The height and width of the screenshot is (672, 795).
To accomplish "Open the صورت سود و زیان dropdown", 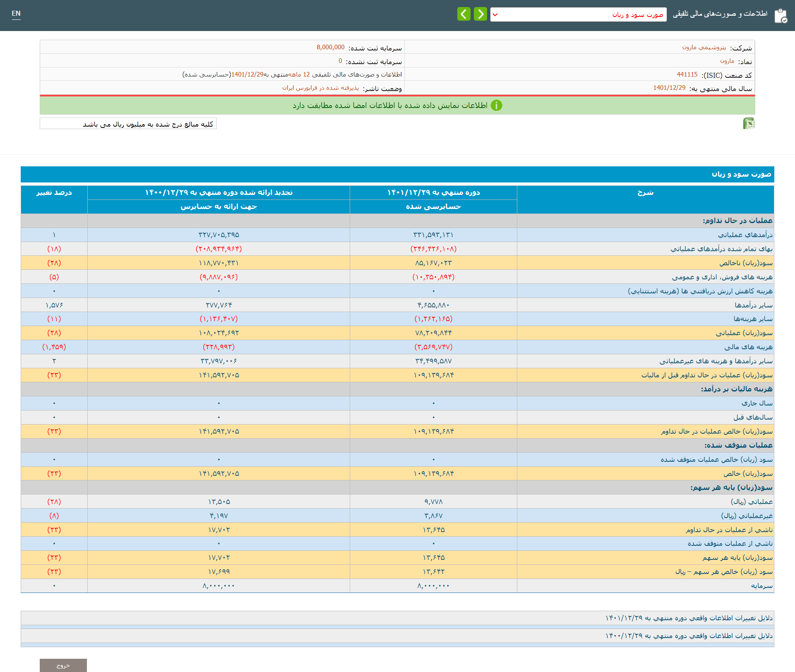I will tap(578, 14).
